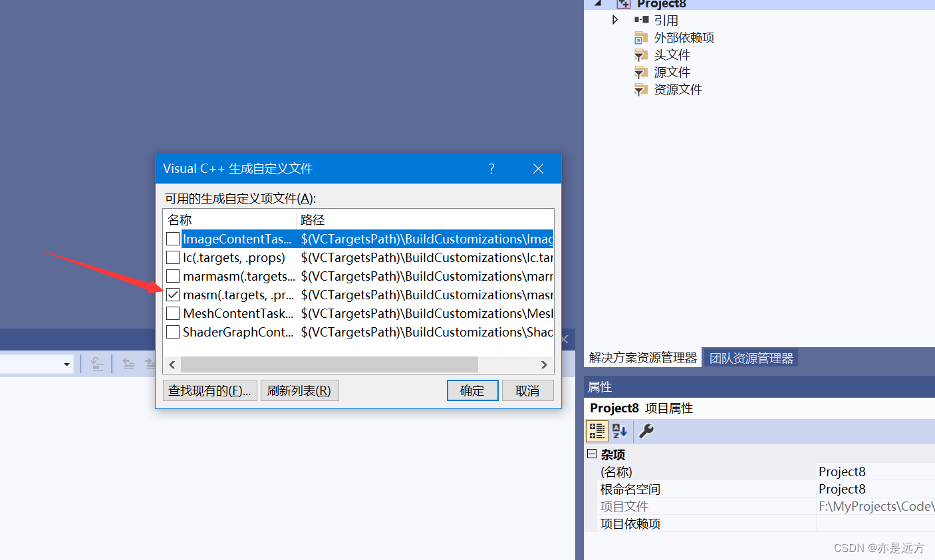Click the 确定 button
Viewport: 935px width, 560px height.
point(473,390)
